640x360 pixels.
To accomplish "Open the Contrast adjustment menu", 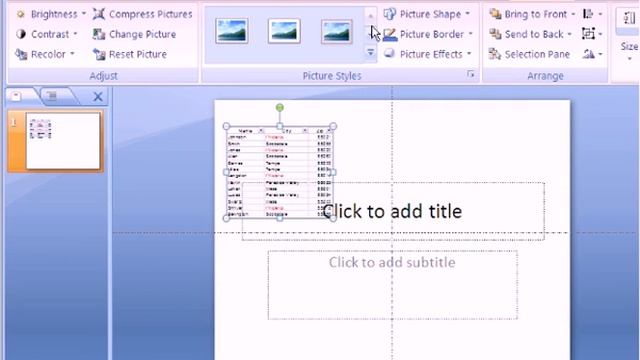I will pos(46,34).
